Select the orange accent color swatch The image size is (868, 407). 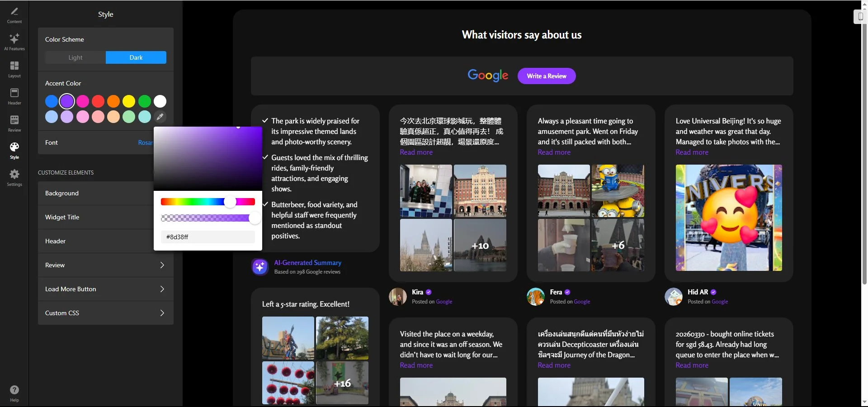click(113, 101)
